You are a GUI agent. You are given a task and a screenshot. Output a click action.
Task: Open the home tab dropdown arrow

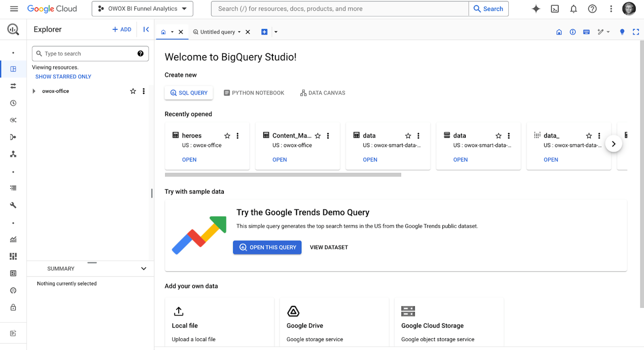[x=172, y=32]
